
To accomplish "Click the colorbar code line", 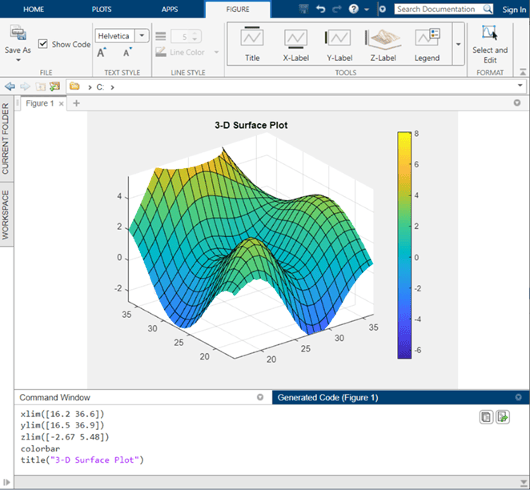I will [x=40, y=449].
